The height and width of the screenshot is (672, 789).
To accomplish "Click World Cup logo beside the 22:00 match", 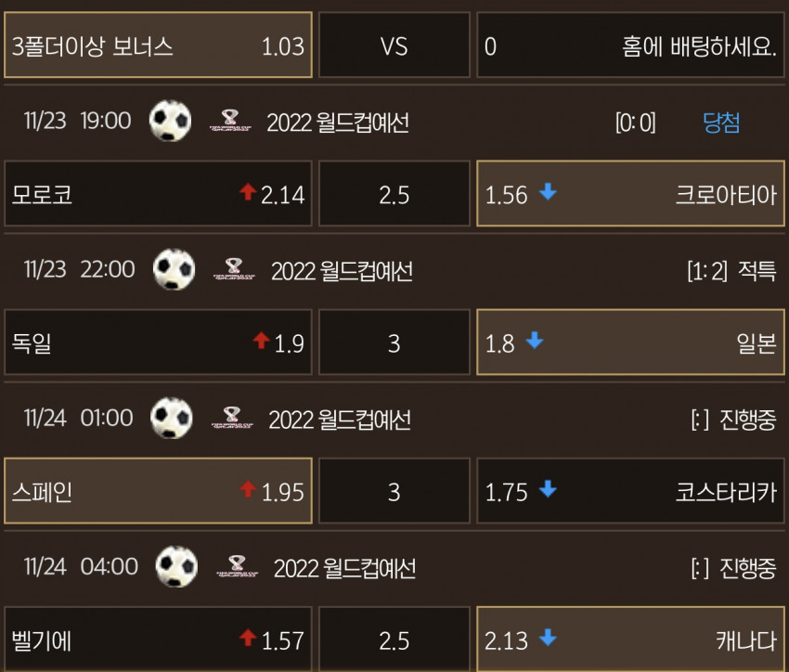I will click(234, 269).
